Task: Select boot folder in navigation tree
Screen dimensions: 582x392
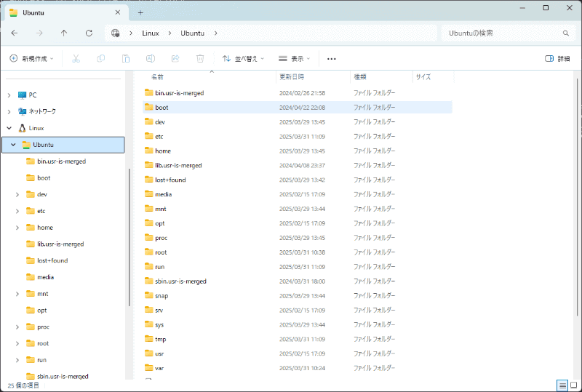Action: [39, 177]
